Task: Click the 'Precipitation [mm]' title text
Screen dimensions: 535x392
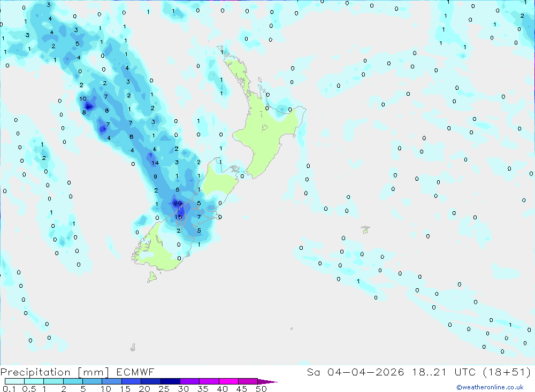Action: (x=55, y=372)
